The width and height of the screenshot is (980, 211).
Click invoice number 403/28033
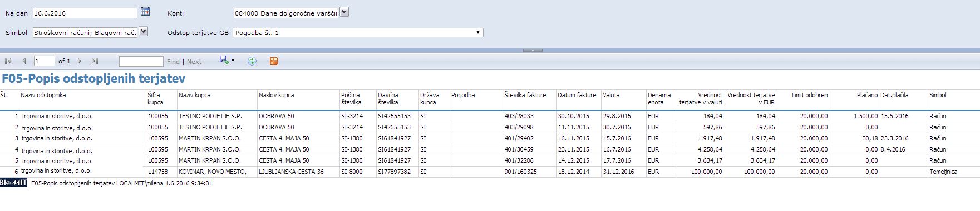519,116
